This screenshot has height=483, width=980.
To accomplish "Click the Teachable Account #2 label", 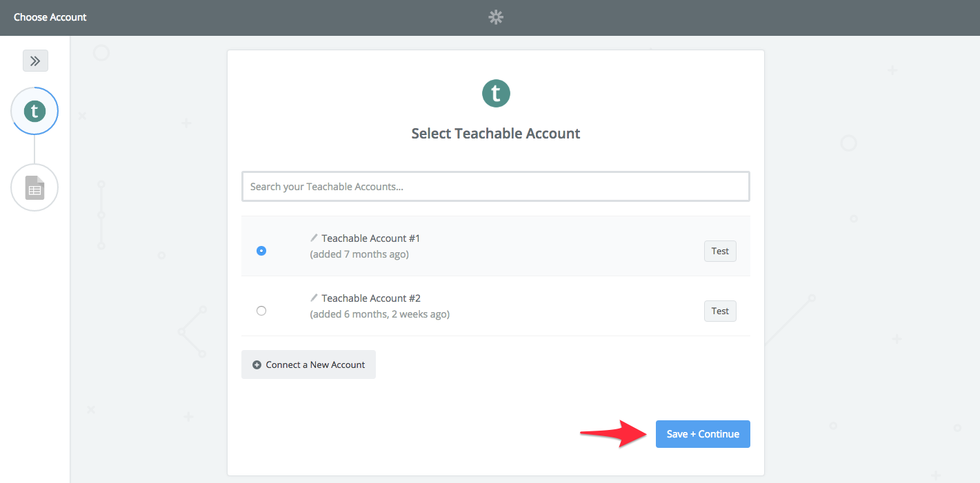I will pyautogui.click(x=371, y=298).
